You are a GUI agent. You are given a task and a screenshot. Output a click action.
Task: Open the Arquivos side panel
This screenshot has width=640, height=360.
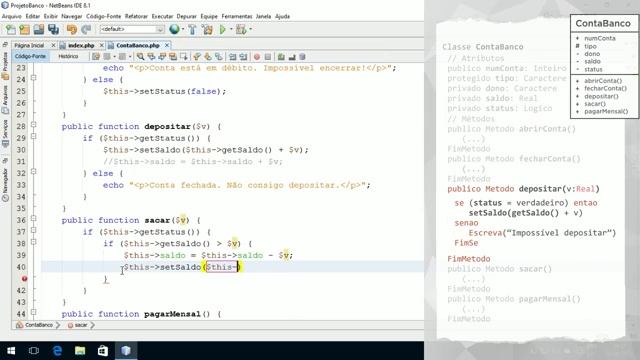coord(5,99)
